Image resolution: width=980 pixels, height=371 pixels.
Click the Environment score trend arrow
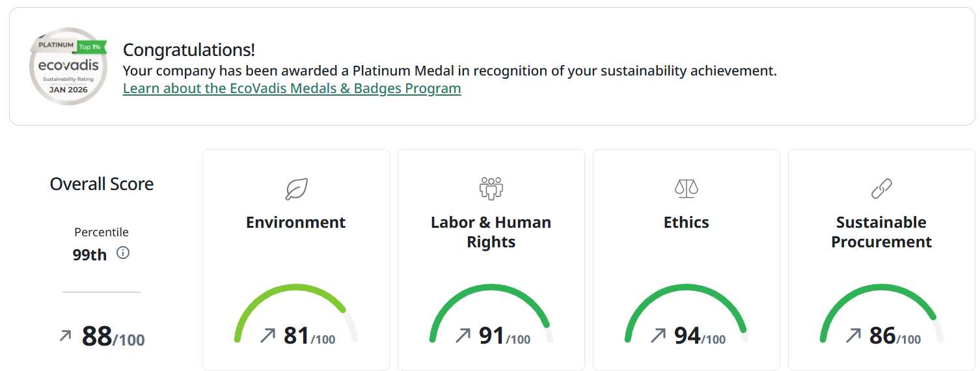(x=267, y=336)
